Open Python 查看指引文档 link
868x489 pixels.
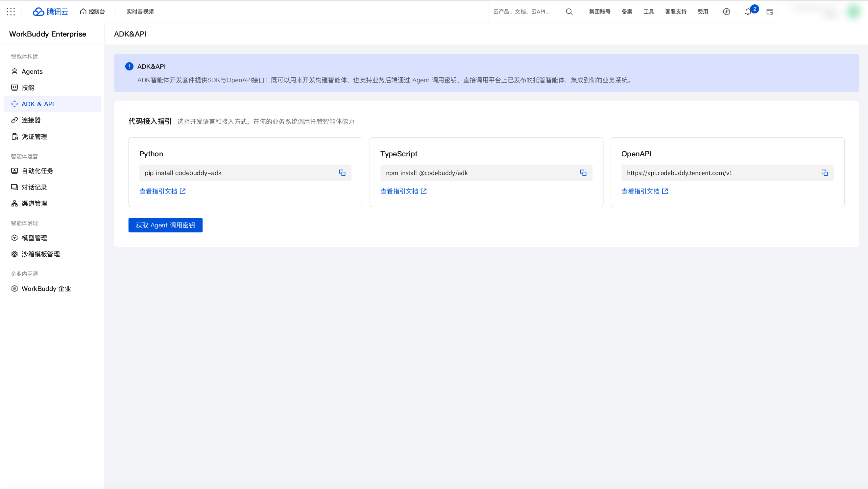click(x=162, y=191)
